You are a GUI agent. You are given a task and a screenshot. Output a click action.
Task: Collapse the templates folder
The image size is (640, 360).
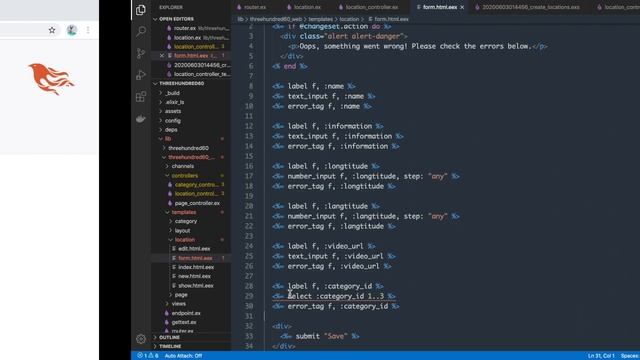click(184, 212)
